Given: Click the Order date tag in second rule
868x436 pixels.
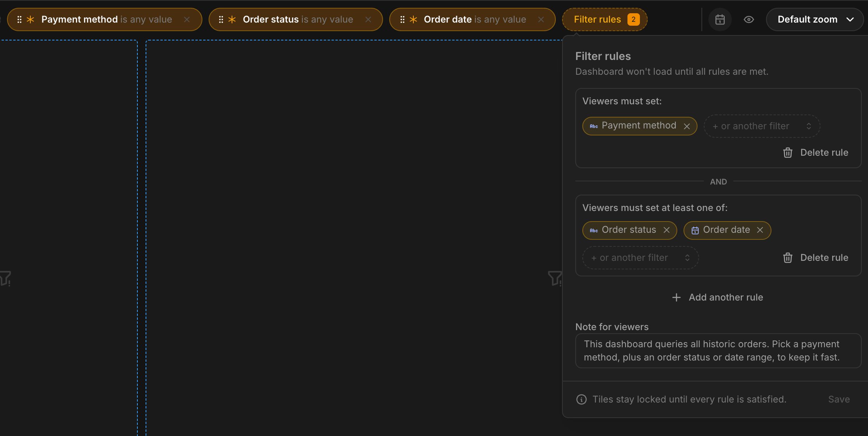Looking at the screenshot, I should (x=727, y=230).
